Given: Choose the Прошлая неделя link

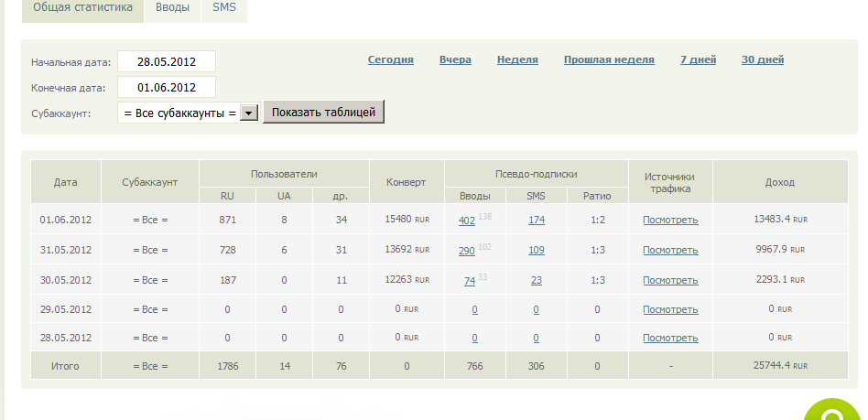Looking at the screenshot, I should point(609,59).
